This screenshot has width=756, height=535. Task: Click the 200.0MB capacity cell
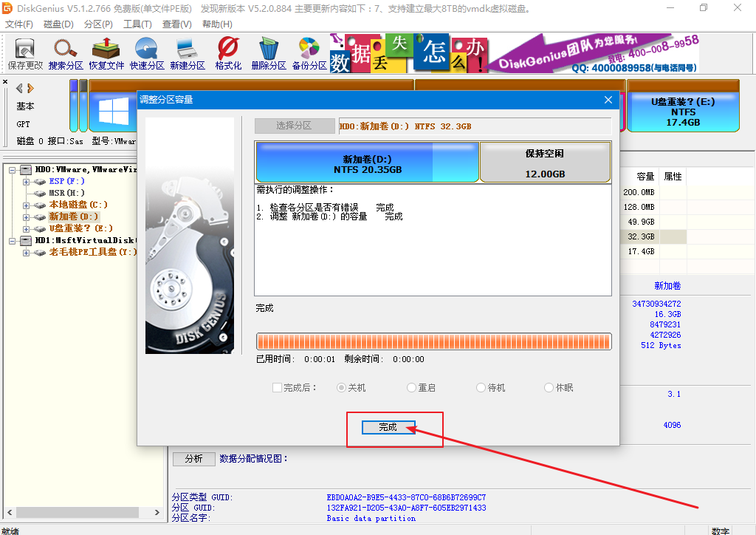point(639,192)
